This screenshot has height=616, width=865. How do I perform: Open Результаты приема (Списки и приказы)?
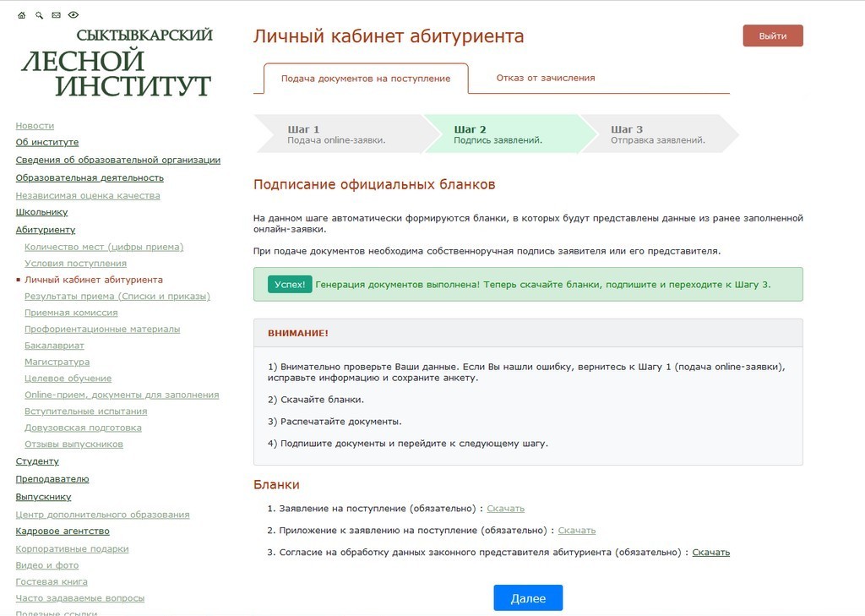coord(117,297)
